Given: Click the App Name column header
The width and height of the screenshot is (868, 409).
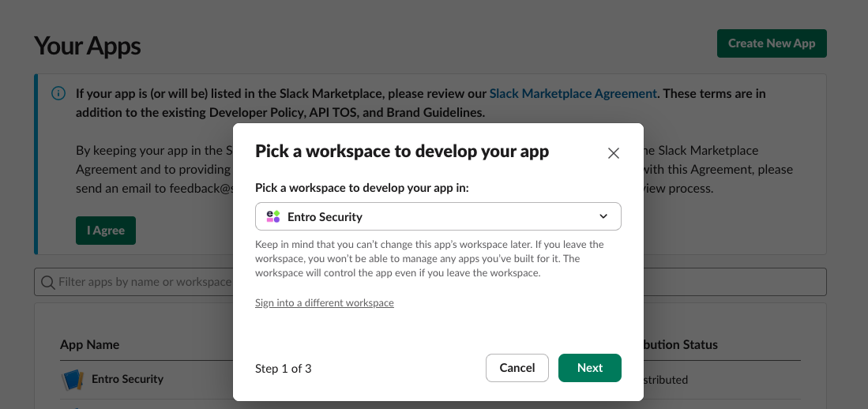Looking at the screenshot, I should click(x=90, y=345).
